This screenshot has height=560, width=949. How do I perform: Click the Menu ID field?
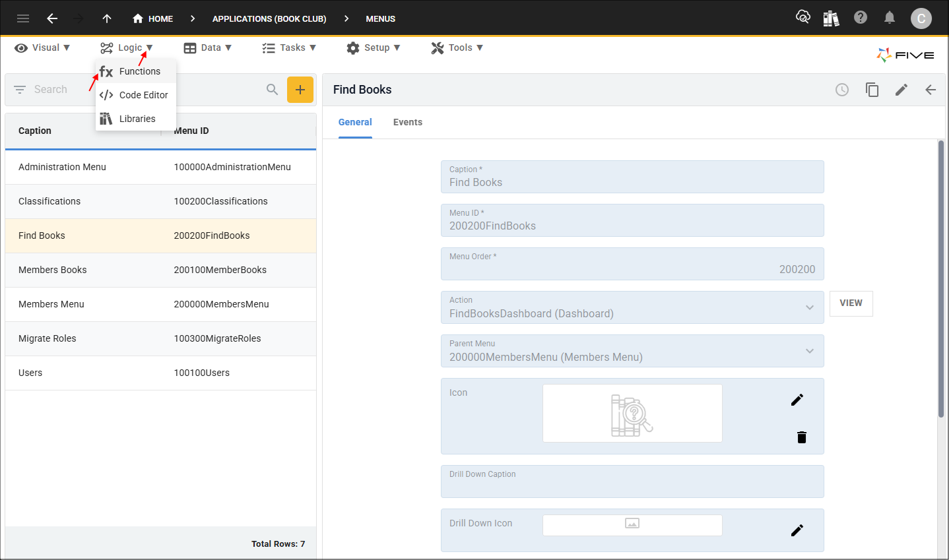[632, 220]
